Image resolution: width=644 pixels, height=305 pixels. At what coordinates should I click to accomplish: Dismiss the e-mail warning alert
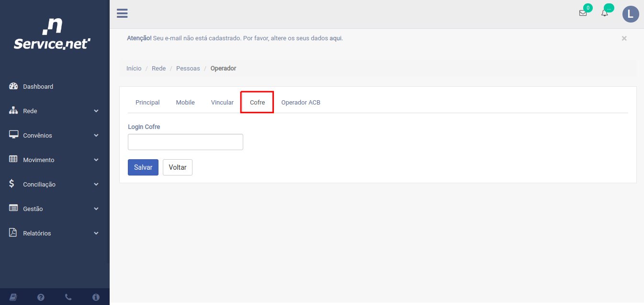(624, 38)
